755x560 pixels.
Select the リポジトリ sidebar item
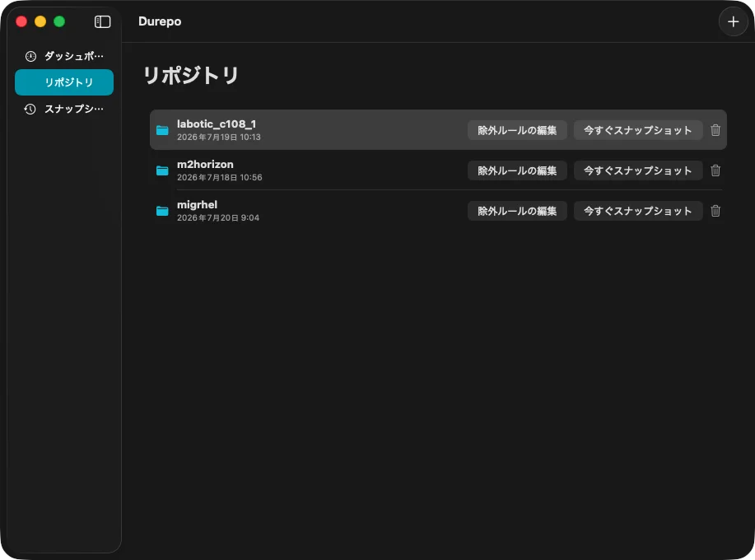coord(64,82)
